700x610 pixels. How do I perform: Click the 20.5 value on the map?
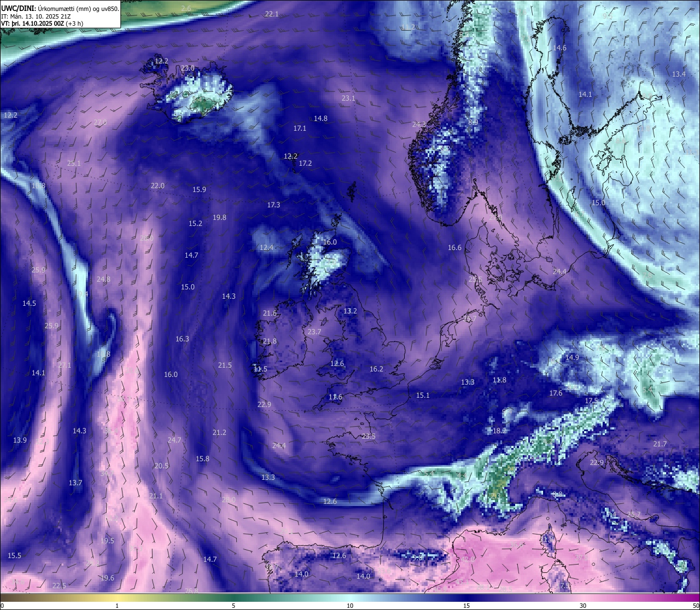(161, 466)
